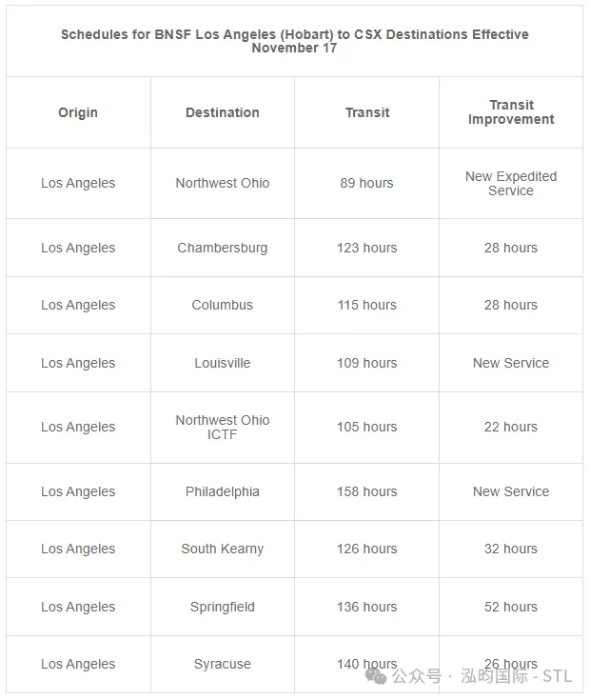Select the Origin column header
The width and height of the screenshot is (590, 700).
click(78, 112)
